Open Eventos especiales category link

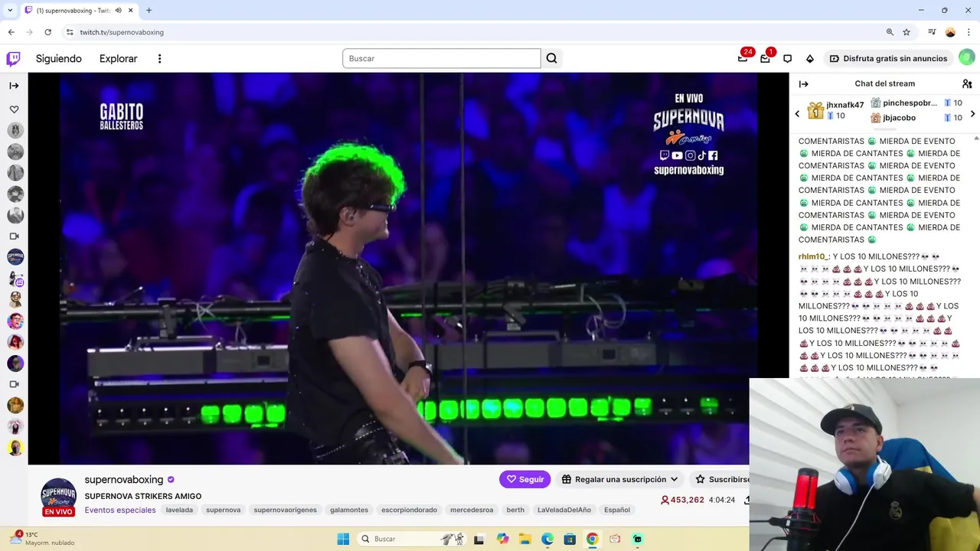pyautogui.click(x=120, y=510)
